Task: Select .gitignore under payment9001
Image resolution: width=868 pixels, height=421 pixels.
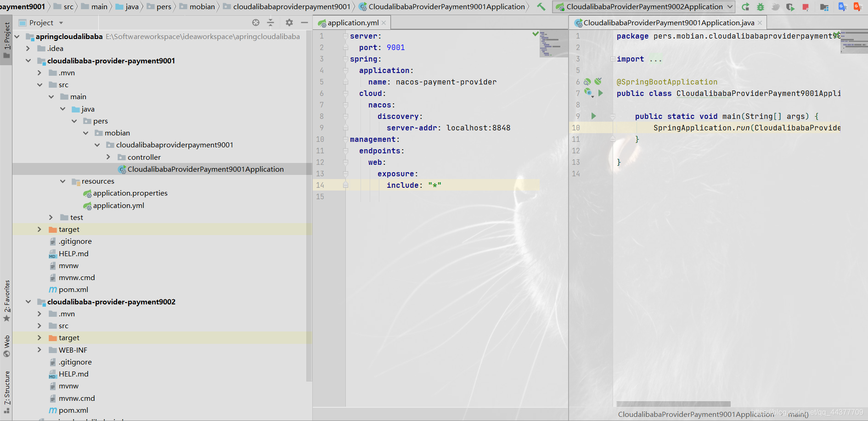Action: [x=75, y=241]
